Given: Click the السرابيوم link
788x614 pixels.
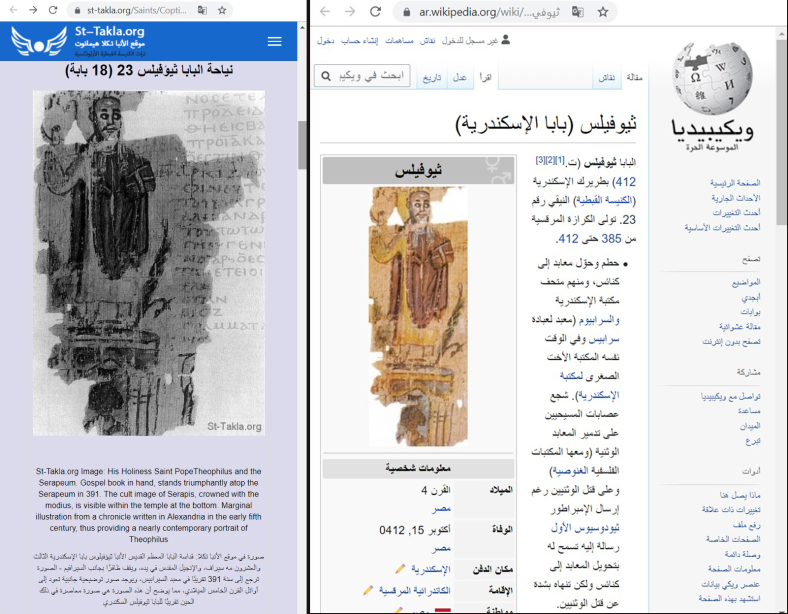Looking at the screenshot, I should tap(599, 320).
